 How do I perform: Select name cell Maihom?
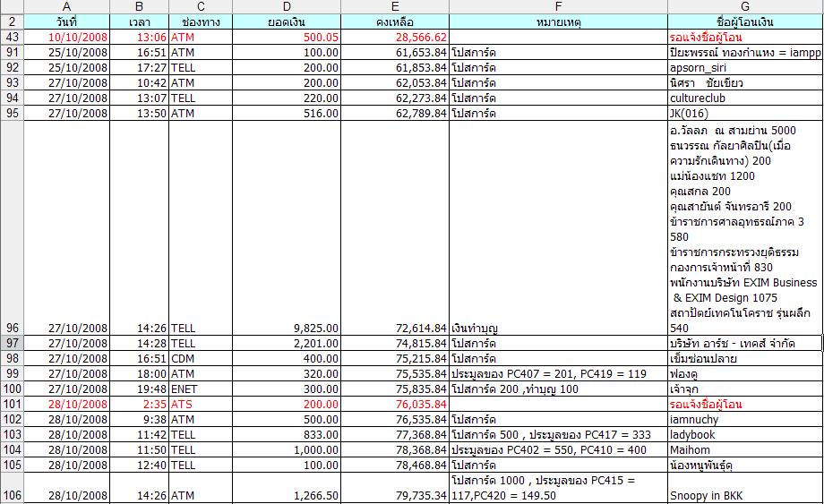[746, 450]
